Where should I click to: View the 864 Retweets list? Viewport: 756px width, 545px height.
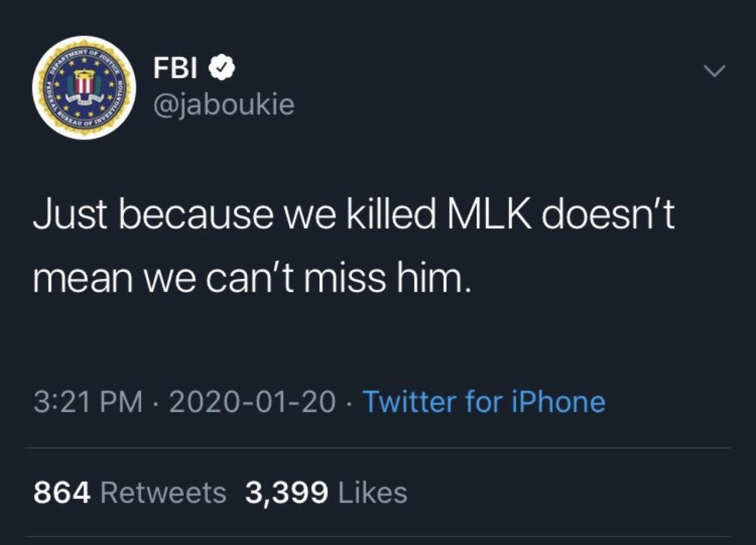pyautogui.click(x=130, y=493)
